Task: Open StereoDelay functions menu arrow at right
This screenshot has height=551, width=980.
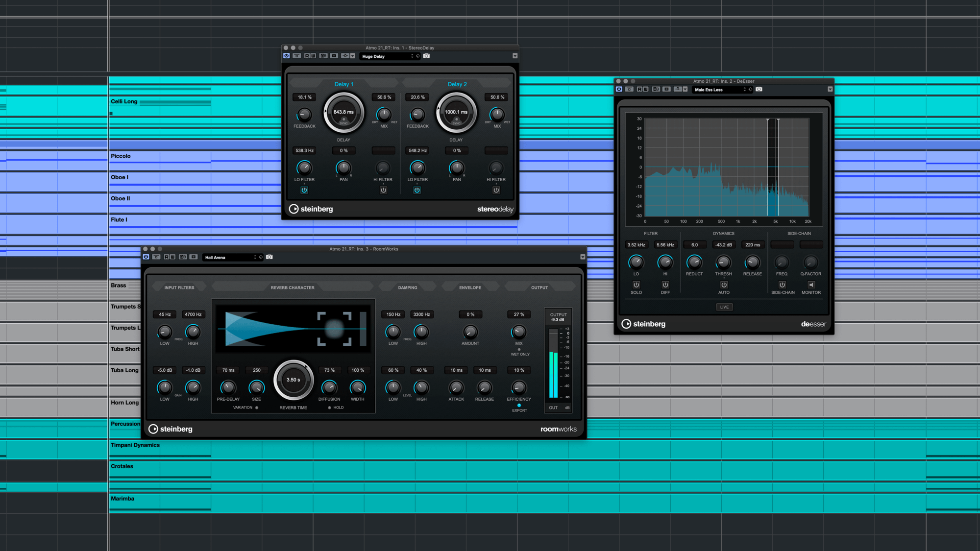Action: pos(515,56)
